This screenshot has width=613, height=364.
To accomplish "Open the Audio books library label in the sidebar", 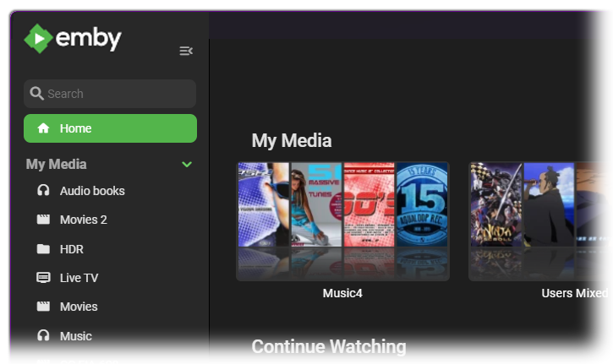I will click(x=92, y=191).
